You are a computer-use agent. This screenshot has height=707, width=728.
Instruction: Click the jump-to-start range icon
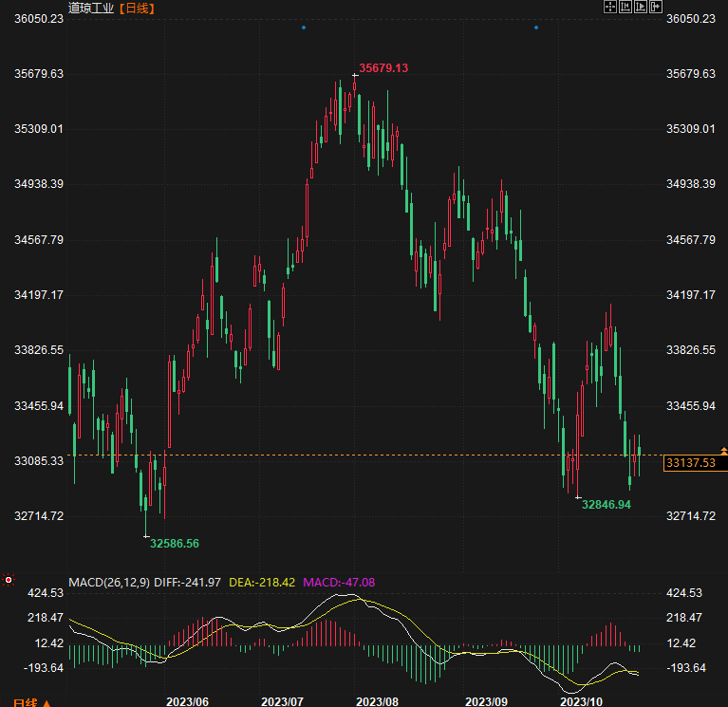pyautogui.click(x=625, y=7)
